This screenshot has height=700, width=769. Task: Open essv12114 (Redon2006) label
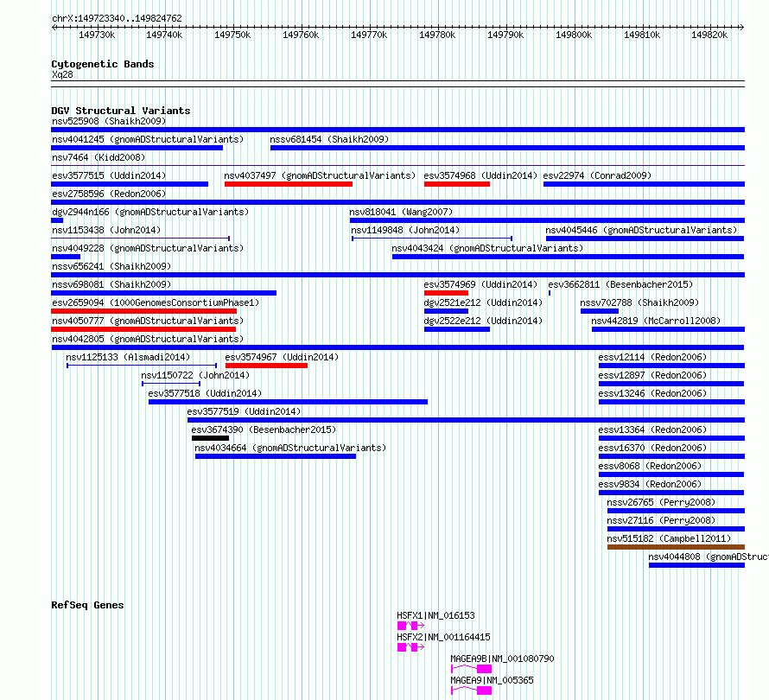pyautogui.click(x=652, y=357)
